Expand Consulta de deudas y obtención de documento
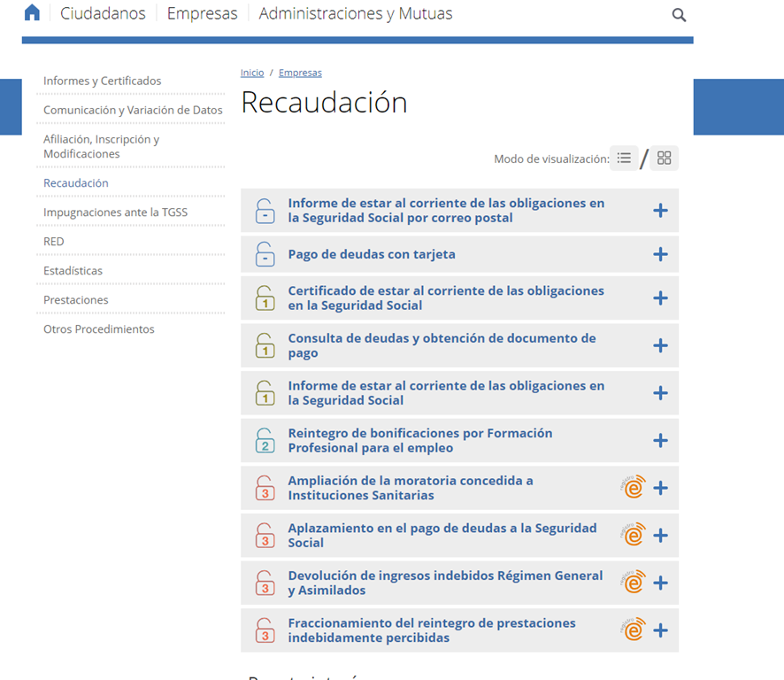 pyautogui.click(x=660, y=345)
